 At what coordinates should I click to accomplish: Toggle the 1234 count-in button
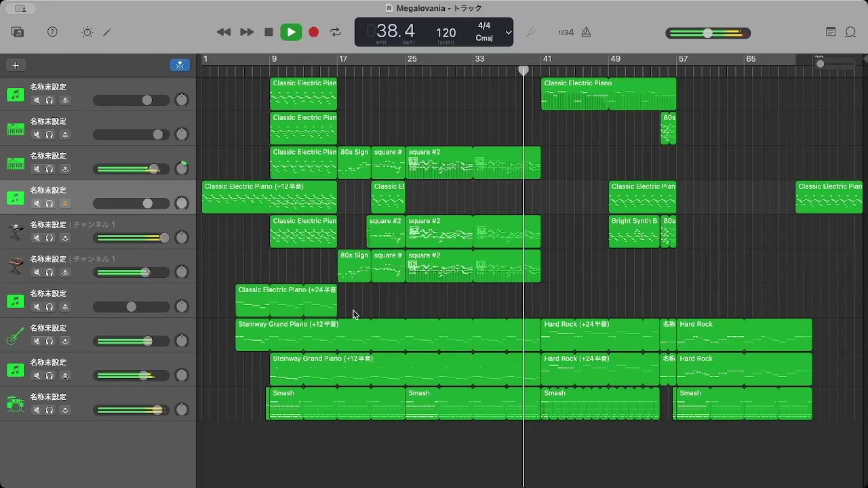click(x=566, y=33)
